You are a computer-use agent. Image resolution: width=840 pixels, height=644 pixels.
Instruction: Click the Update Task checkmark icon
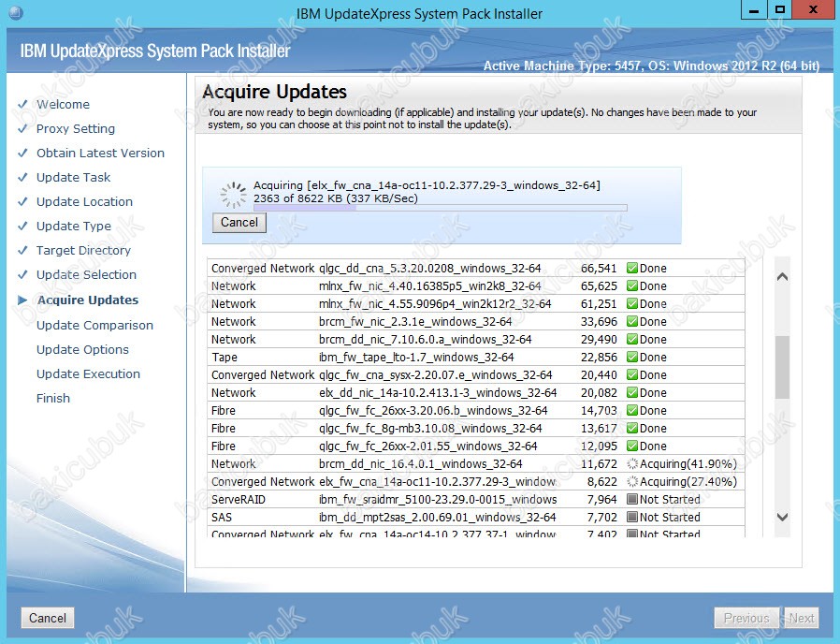click(22, 177)
